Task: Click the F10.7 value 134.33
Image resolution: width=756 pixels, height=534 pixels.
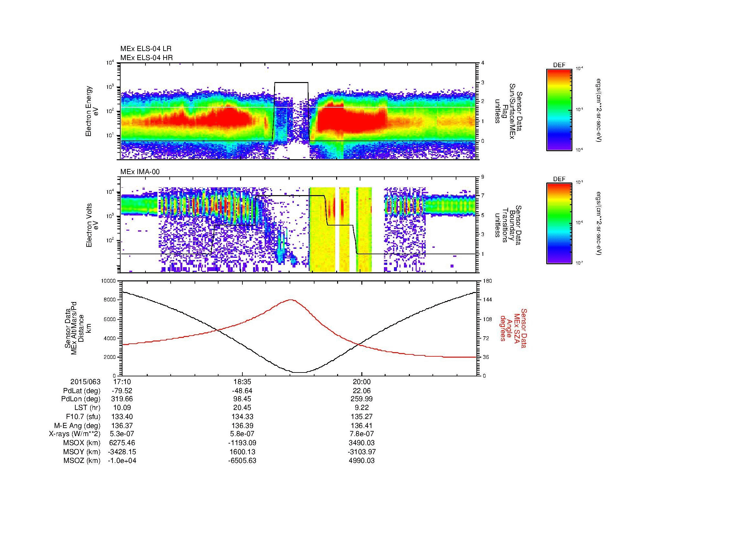Action: click(242, 417)
